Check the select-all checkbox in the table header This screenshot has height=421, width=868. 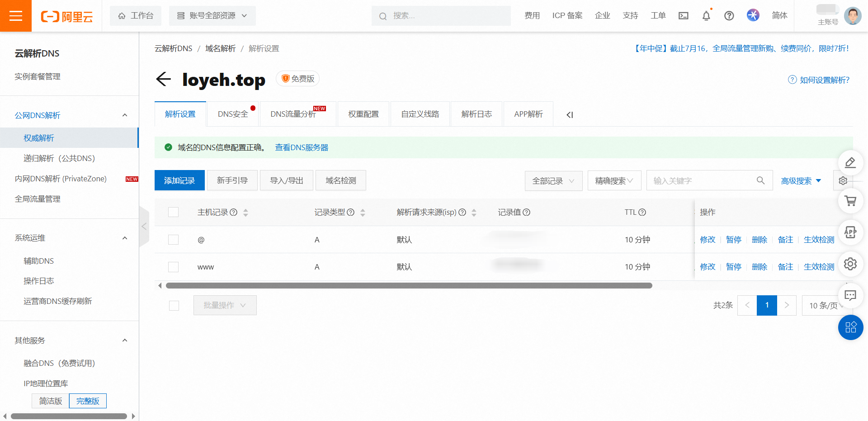tap(173, 212)
